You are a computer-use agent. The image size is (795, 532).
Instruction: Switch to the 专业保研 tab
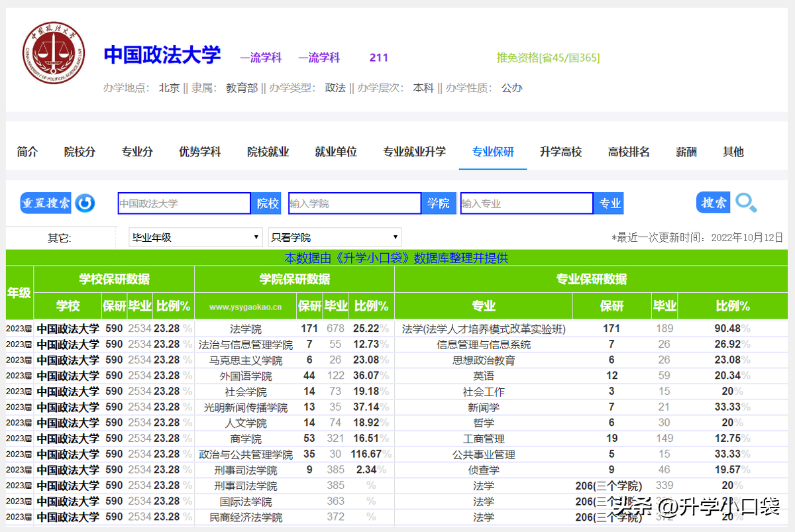coord(493,152)
